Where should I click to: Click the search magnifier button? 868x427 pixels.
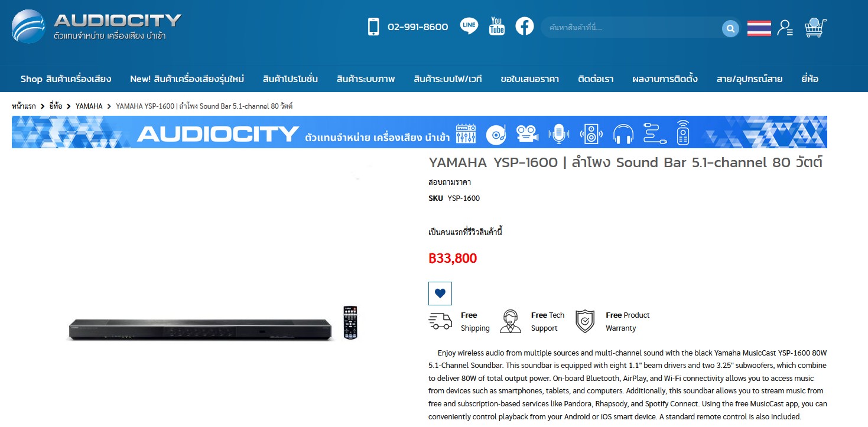coord(730,28)
